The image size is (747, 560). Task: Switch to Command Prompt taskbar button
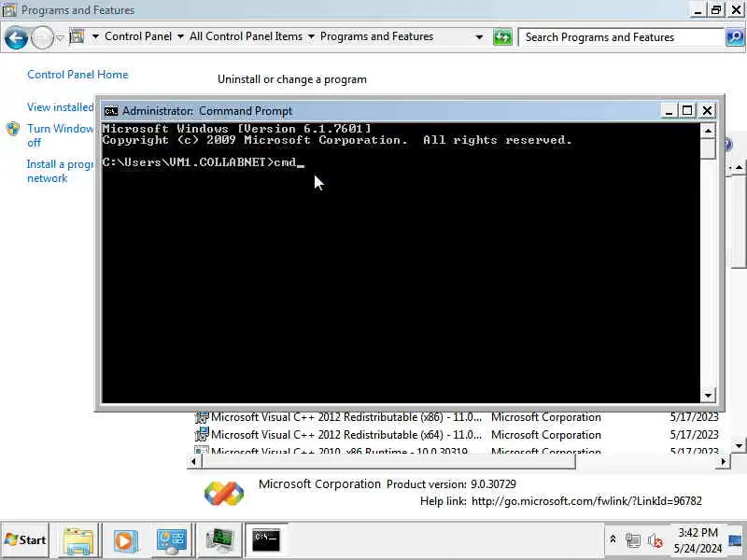pos(266,540)
